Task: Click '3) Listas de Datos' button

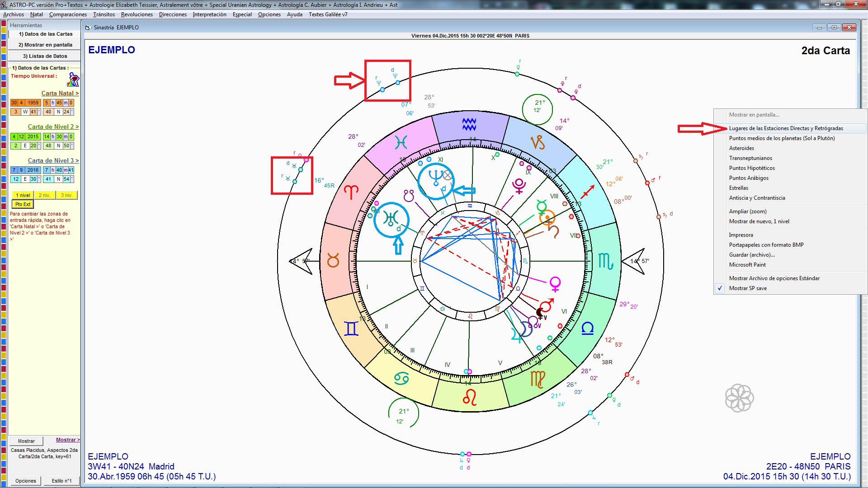Action: pos(45,56)
